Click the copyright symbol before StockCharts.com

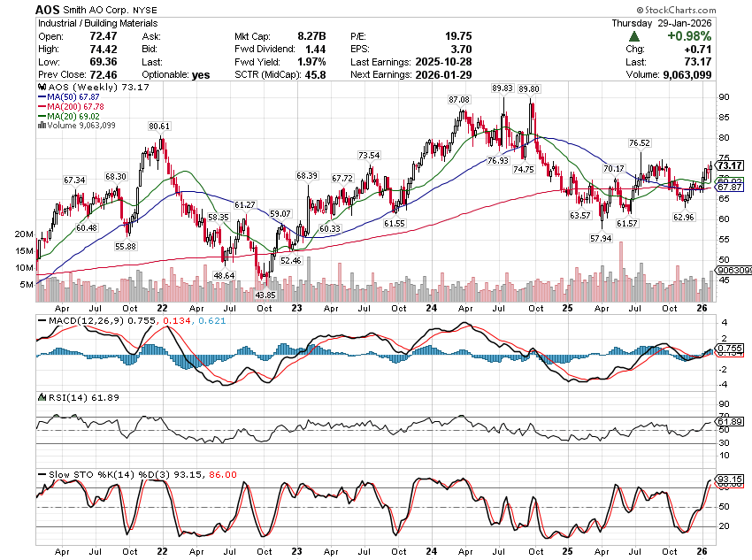point(673,8)
